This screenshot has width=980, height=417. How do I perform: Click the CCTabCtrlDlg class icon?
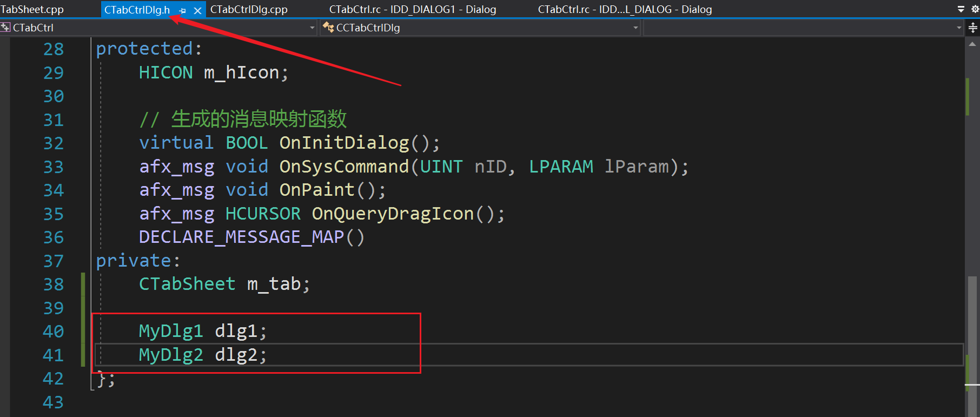click(x=328, y=27)
